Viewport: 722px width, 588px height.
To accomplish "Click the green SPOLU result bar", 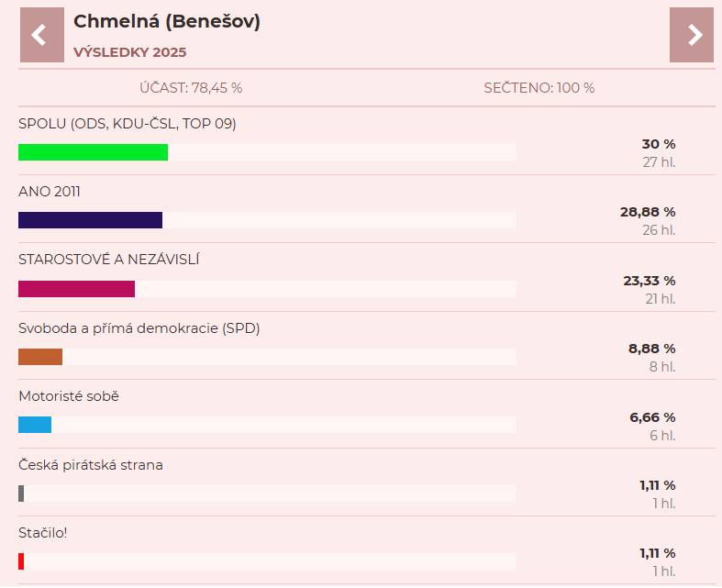I will [x=93, y=152].
